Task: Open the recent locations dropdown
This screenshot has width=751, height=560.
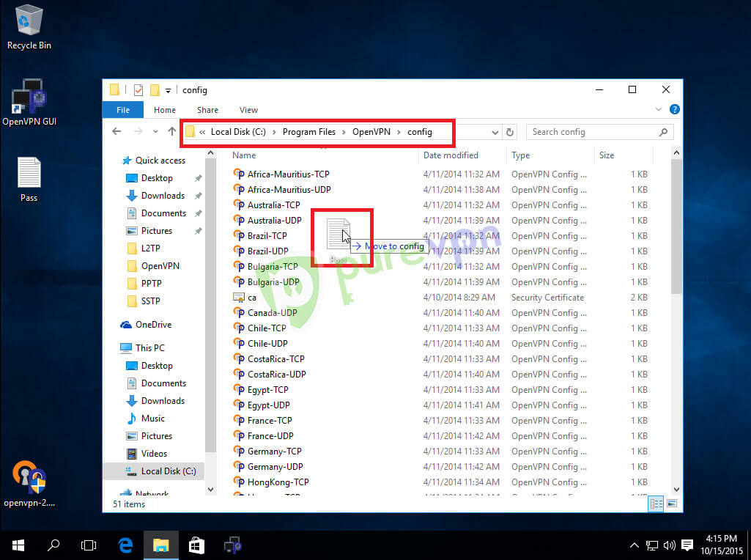Action: coord(155,132)
